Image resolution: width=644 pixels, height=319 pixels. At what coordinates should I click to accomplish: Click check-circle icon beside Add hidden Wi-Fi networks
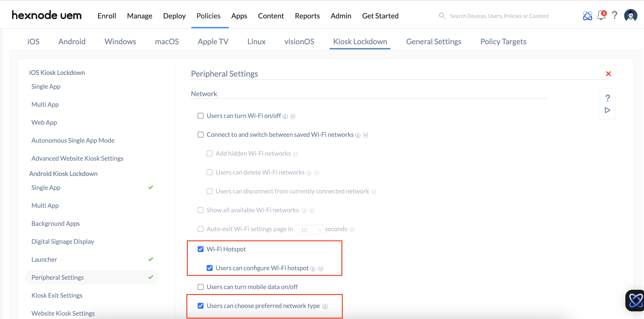tap(296, 154)
